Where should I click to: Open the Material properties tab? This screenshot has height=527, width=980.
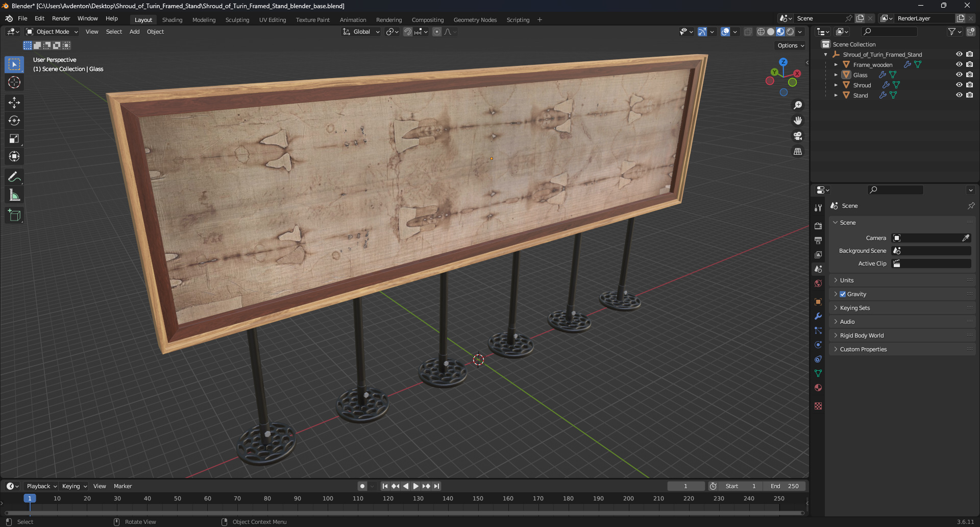point(818,388)
